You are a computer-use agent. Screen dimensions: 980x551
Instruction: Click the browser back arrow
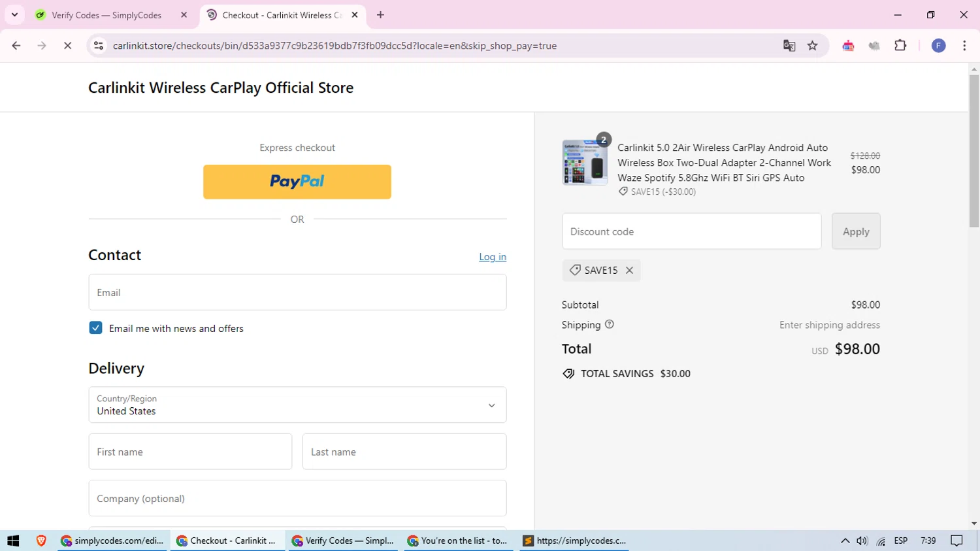pyautogui.click(x=16, y=46)
